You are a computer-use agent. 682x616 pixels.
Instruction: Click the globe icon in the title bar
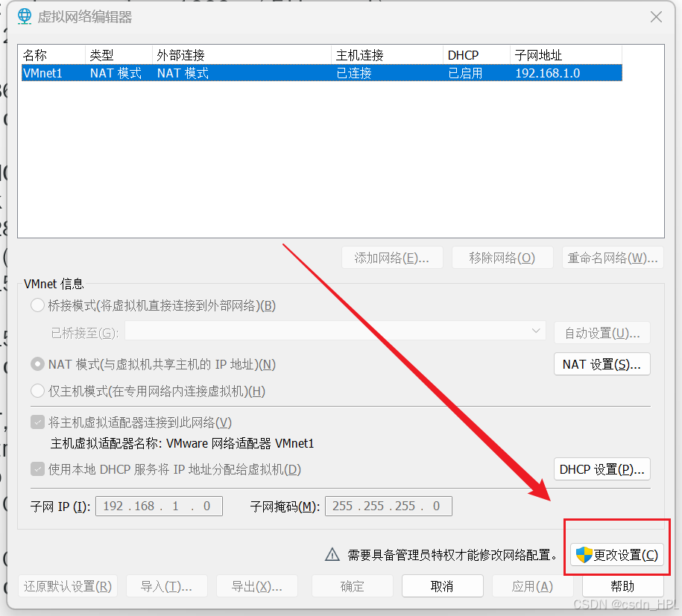coord(25,16)
